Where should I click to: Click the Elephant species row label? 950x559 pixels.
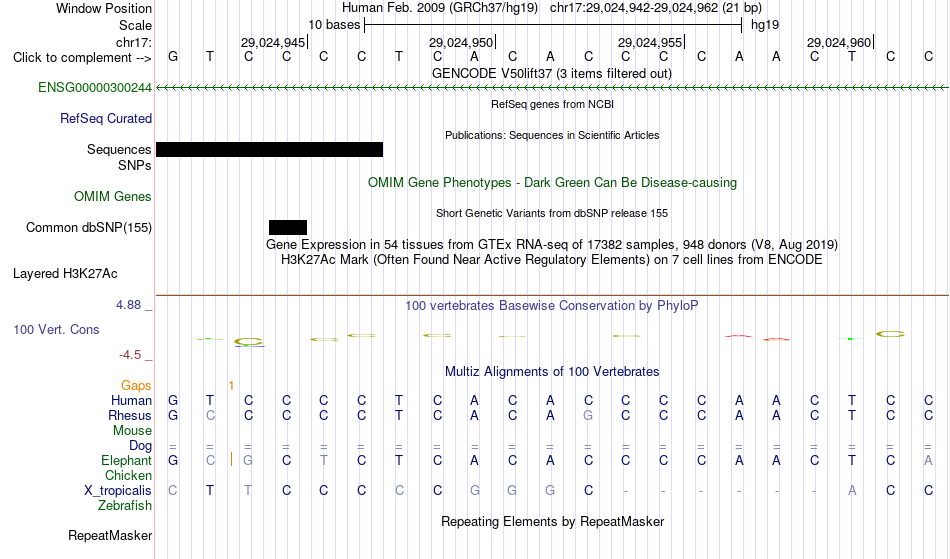click(126, 460)
